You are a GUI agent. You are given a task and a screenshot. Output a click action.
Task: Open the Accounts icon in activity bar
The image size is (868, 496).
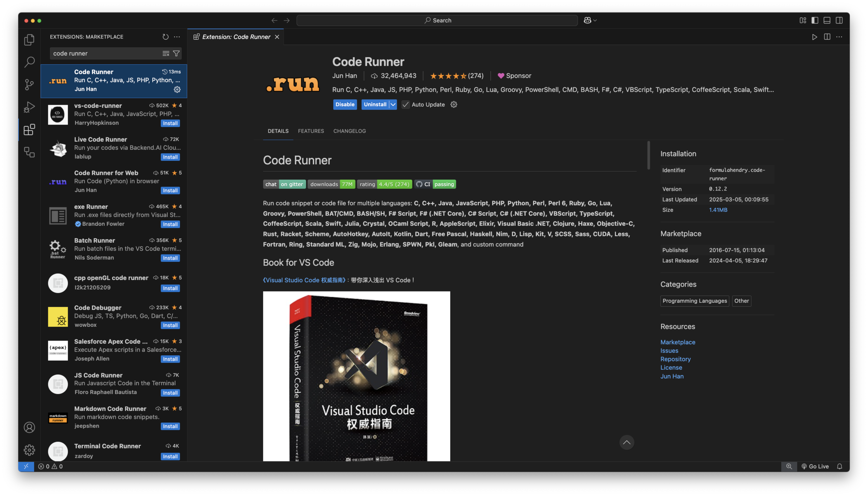coord(29,427)
